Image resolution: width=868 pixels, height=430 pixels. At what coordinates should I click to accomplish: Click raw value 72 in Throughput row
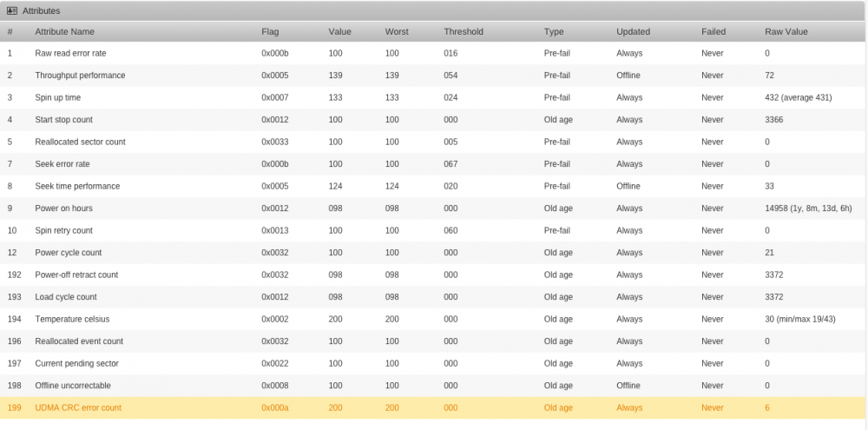pyautogui.click(x=769, y=76)
